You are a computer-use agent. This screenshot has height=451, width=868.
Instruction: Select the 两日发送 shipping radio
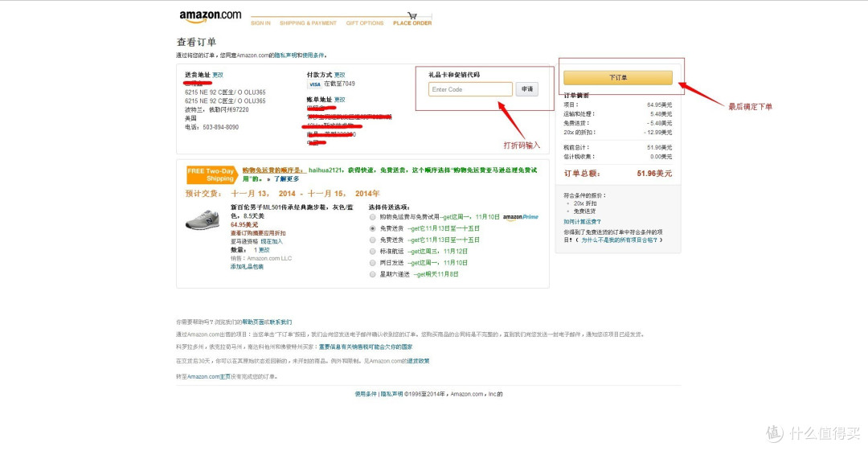373,263
